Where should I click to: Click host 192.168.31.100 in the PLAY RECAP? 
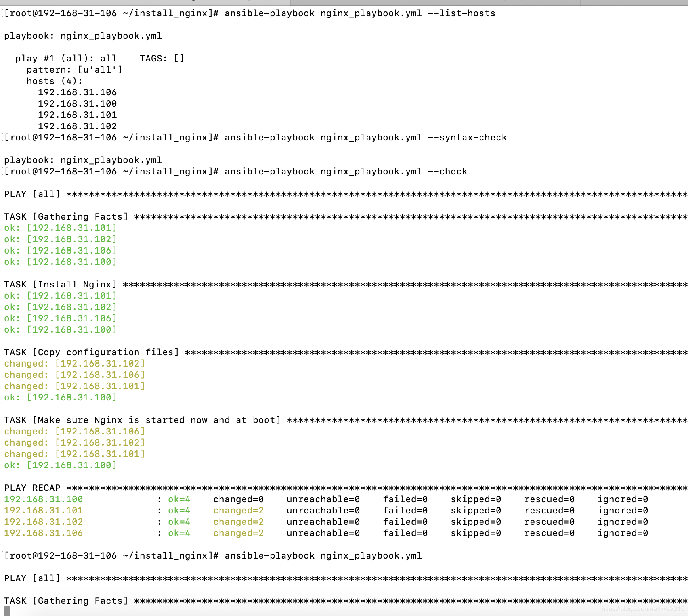coord(43,499)
